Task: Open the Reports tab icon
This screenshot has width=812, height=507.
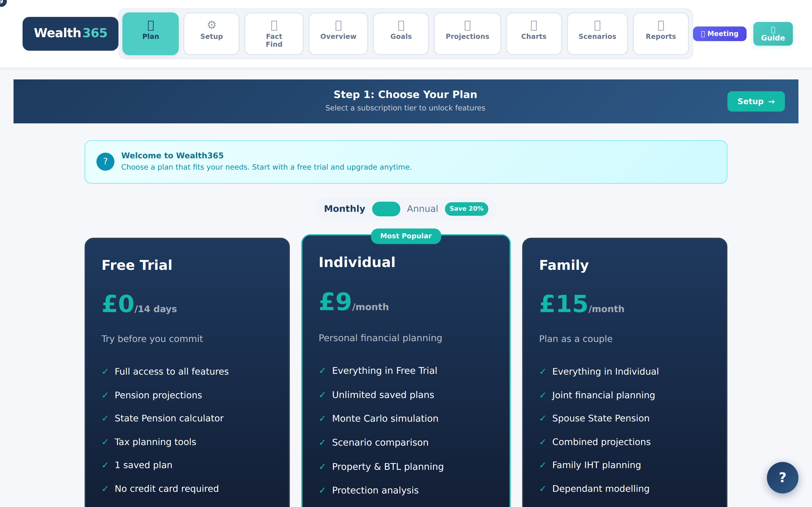Action: tap(661, 25)
